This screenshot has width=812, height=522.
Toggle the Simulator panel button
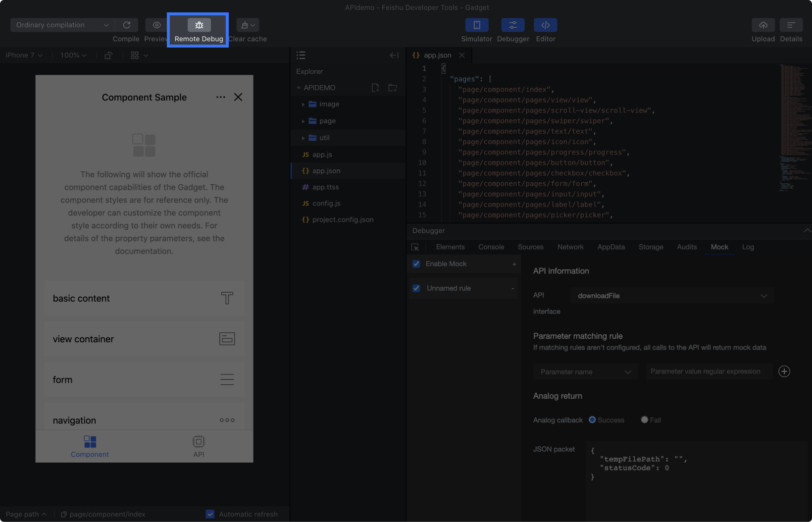(477, 25)
